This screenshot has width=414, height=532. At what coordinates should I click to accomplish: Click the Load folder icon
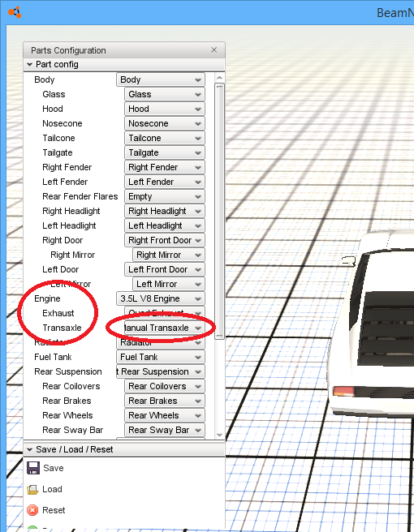click(33, 489)
